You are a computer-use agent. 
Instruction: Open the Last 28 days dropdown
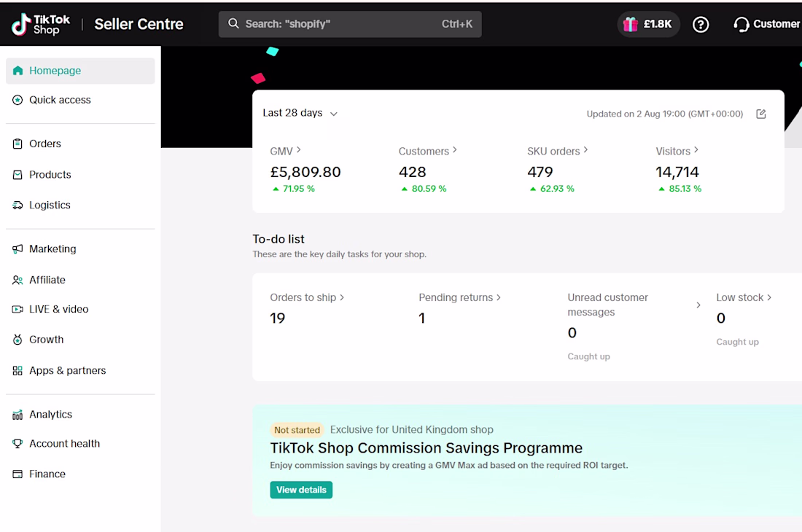coord(300,113)
